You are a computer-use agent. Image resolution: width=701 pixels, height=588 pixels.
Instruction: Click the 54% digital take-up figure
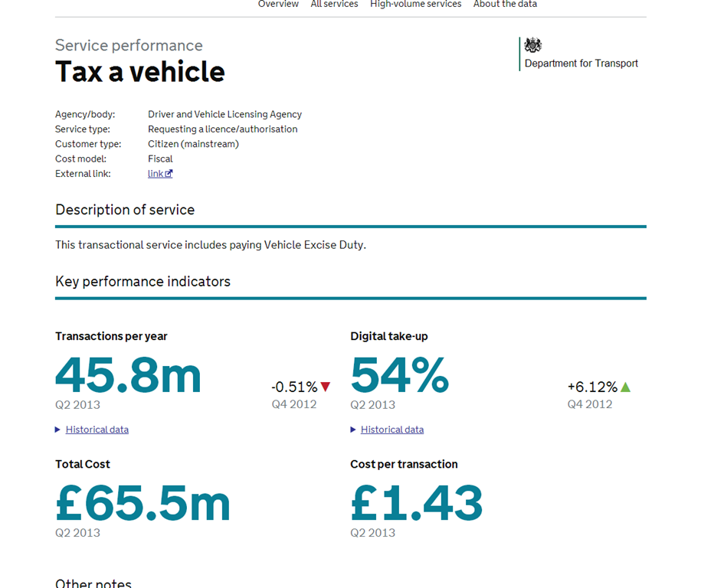[x=399, y=375]
